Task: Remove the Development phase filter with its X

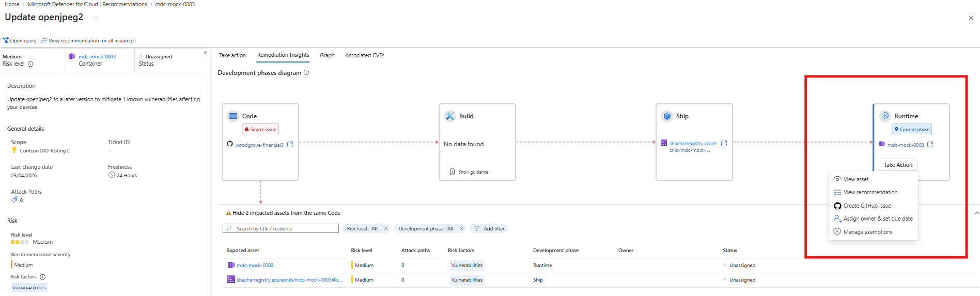Action: point(461,228)
